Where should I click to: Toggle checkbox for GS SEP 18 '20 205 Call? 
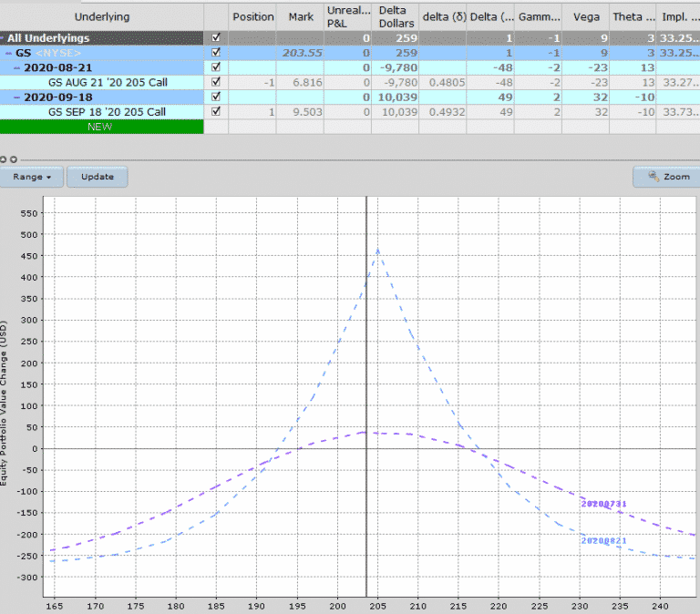215,112
